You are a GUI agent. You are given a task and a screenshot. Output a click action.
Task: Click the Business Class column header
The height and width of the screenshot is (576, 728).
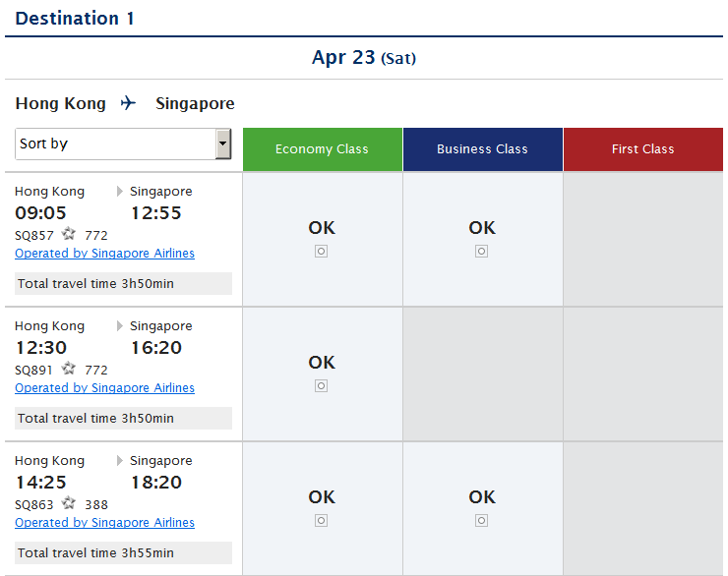pos(482,149)
